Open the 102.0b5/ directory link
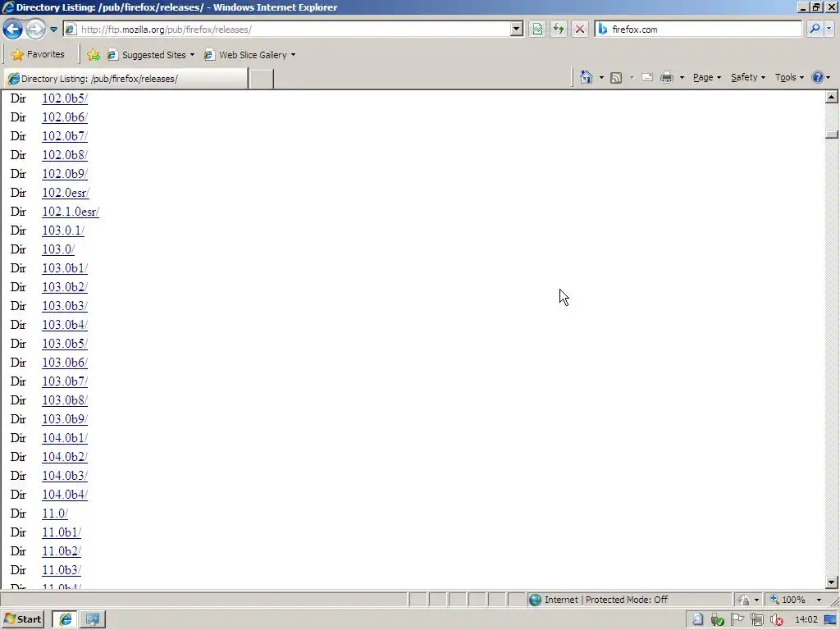840x630 pixels. [65, 98]
